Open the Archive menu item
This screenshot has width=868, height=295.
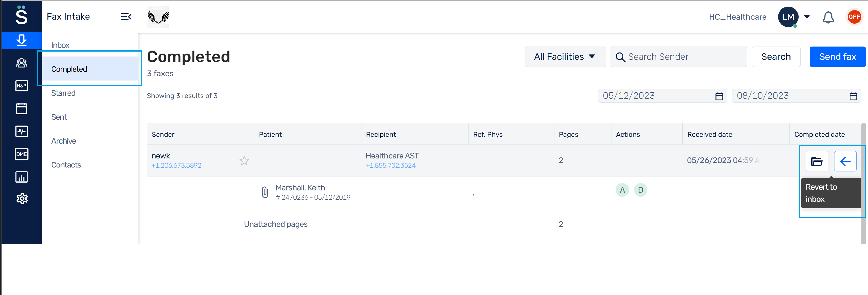[64, 141]
